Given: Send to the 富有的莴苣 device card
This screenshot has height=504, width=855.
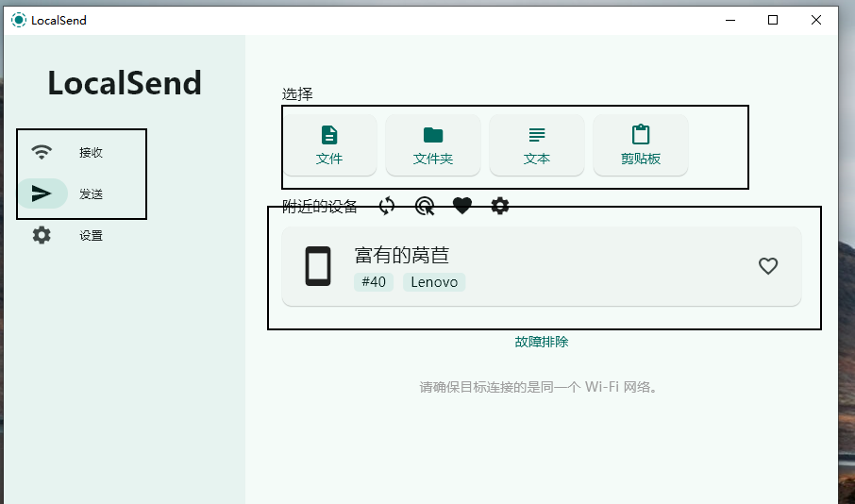Looking at the screenshot, I should point(542,266).
